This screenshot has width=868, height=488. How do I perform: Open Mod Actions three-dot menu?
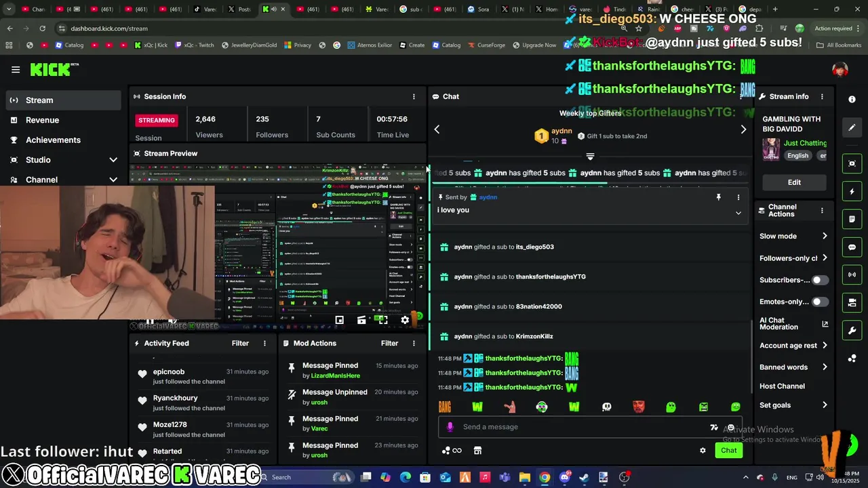click(x=414, y=343)
